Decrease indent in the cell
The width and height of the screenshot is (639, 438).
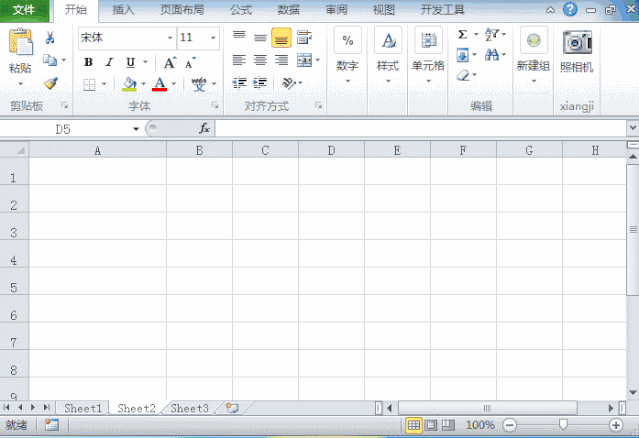coord(239,83)
